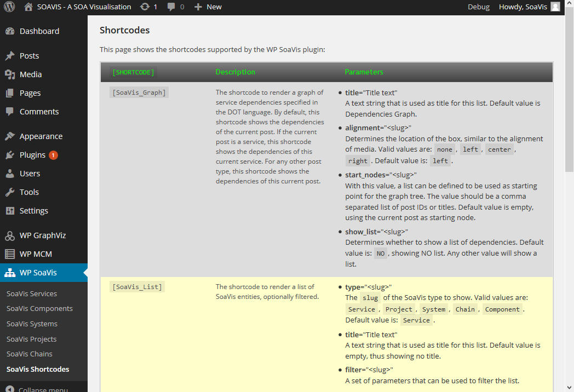The image size is (574, 392).
Task: Click the Plugins update count badge
Action: (53, 155)
